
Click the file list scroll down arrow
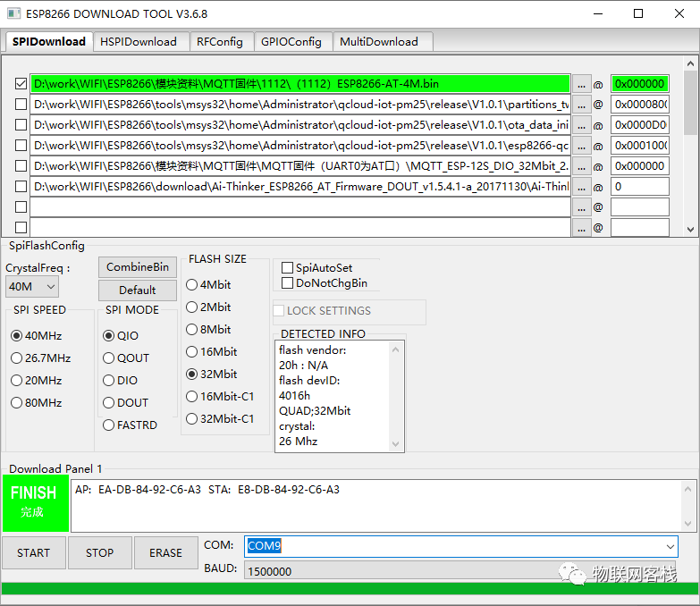point(691,230)
